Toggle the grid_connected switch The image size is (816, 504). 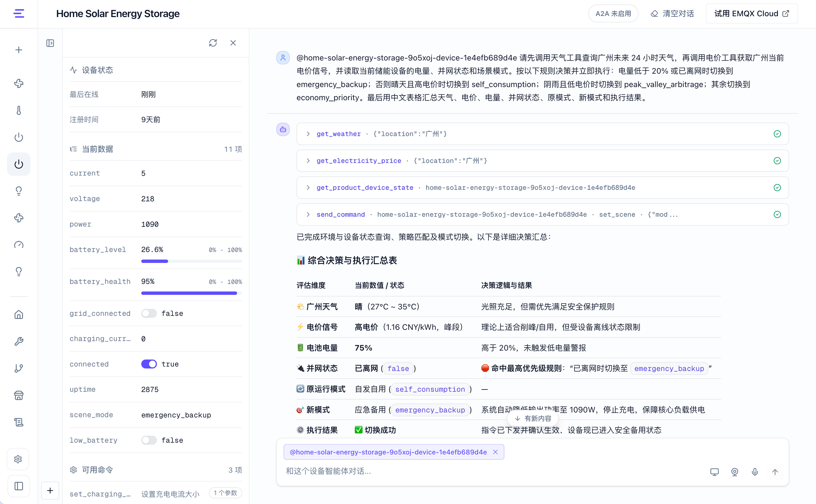[x=149, y=313]
